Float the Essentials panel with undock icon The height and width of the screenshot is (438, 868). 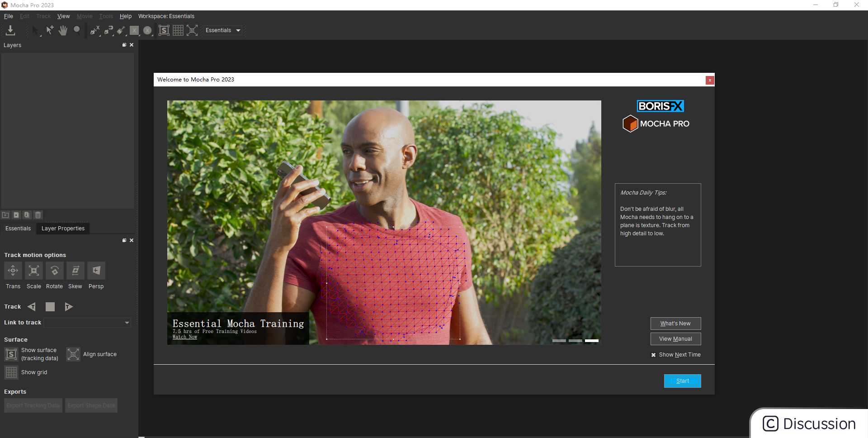pyautogui.click(x=124, y=240)
